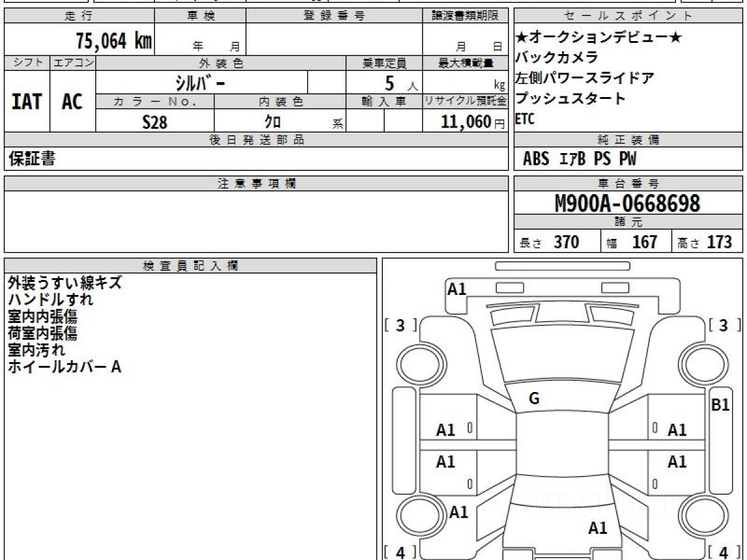Click the 車検 header cell

click(x=200, y=16)
